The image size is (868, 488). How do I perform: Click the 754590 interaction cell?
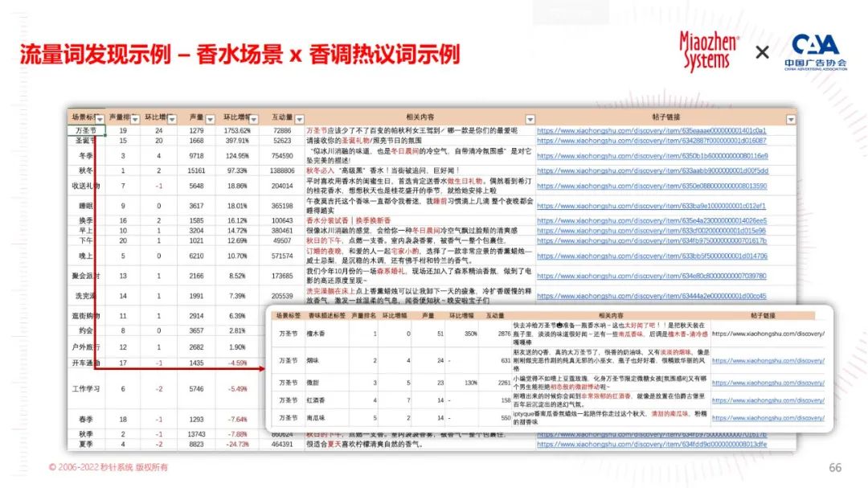click(282, 156)
